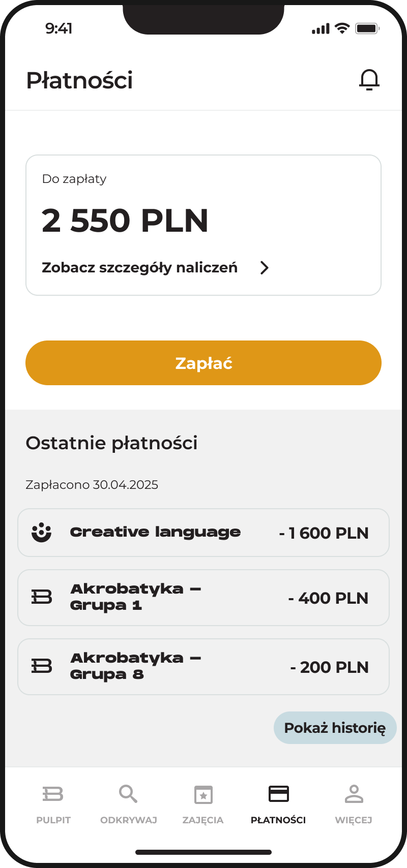Switch to the ODKRYWAJ tab label

tap(128, 820)
